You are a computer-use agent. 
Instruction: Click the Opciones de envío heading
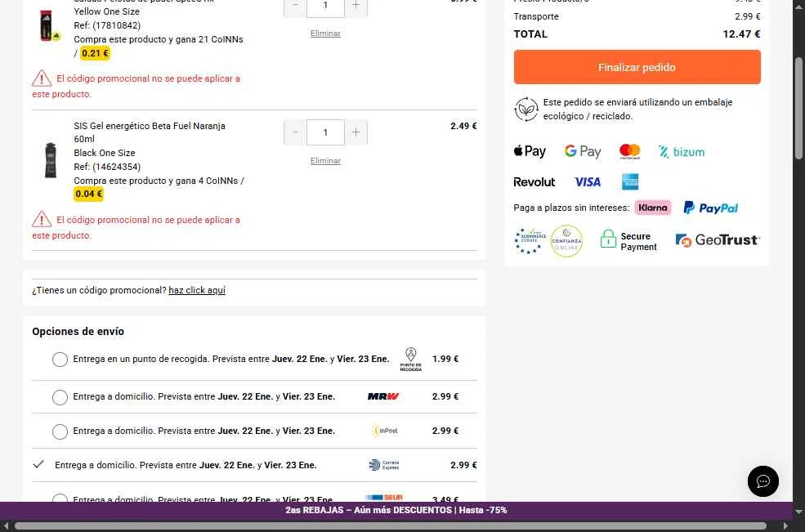(x=78, y=331)
